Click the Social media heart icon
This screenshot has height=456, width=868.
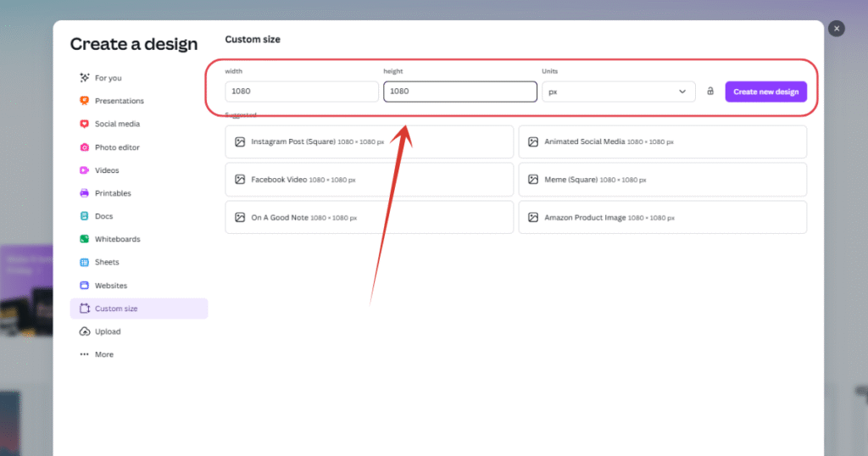(84, 124)
